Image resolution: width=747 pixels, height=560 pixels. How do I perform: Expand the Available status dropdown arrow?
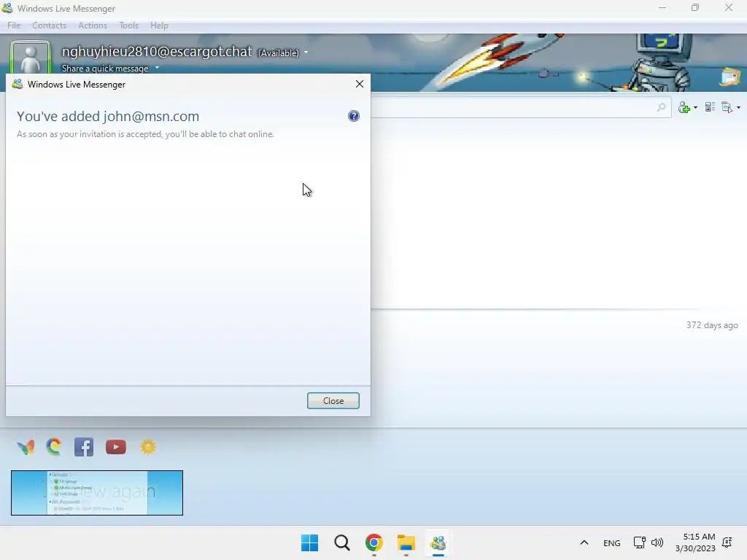click(306, 52)
